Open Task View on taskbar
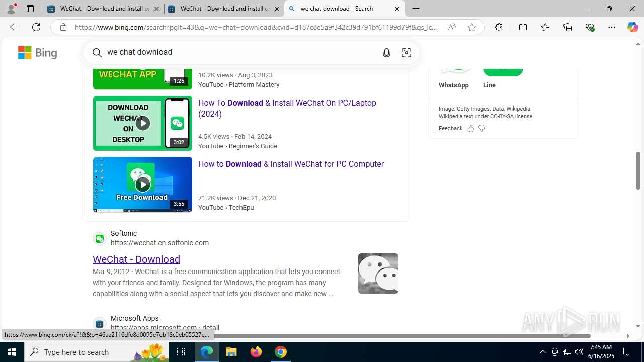Screen dimensions: 644x362 pos(181,352)
